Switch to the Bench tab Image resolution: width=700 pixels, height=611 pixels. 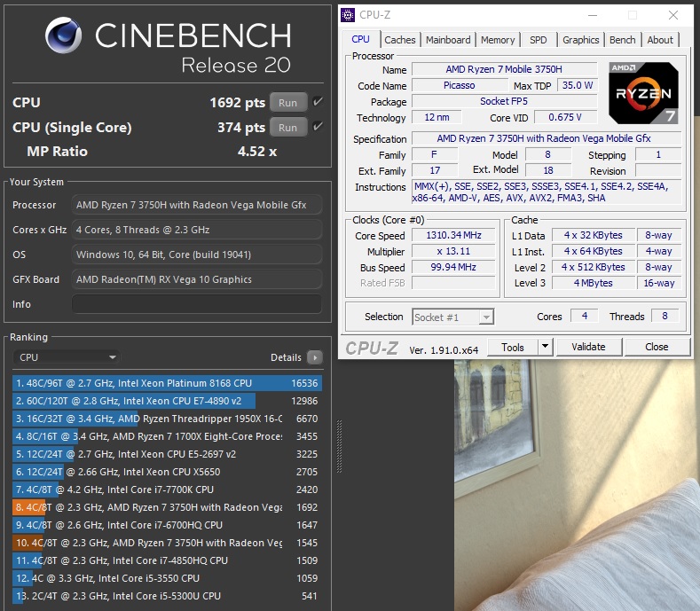622,40
